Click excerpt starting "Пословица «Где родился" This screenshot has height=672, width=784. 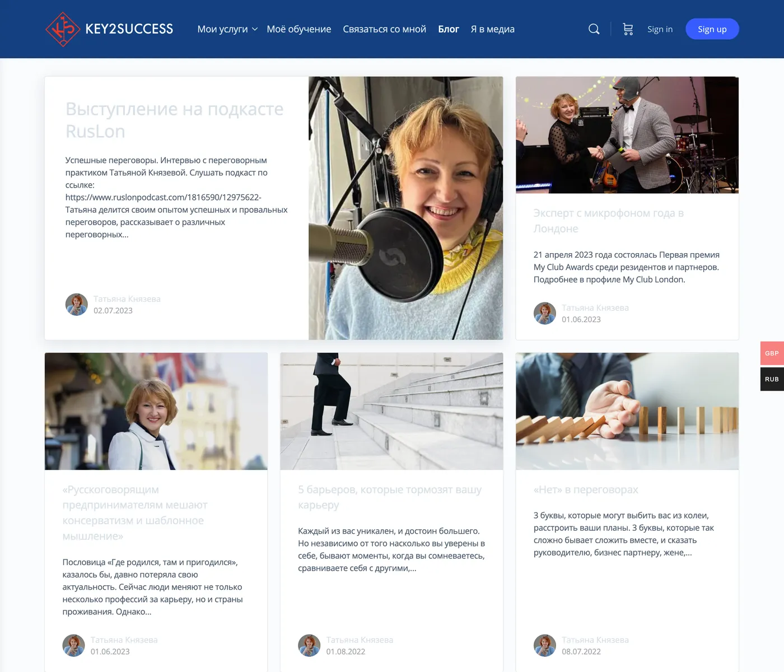click(152, 587)
